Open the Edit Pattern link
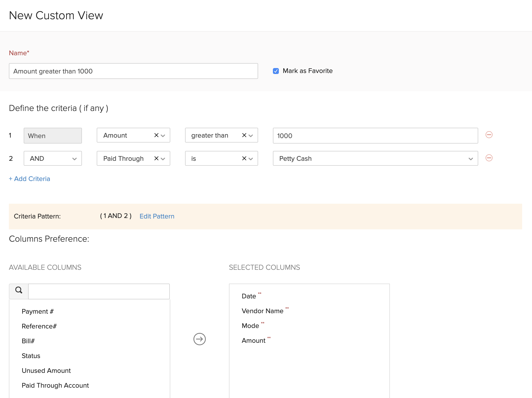The image size is (532, 398). (157, 216)
